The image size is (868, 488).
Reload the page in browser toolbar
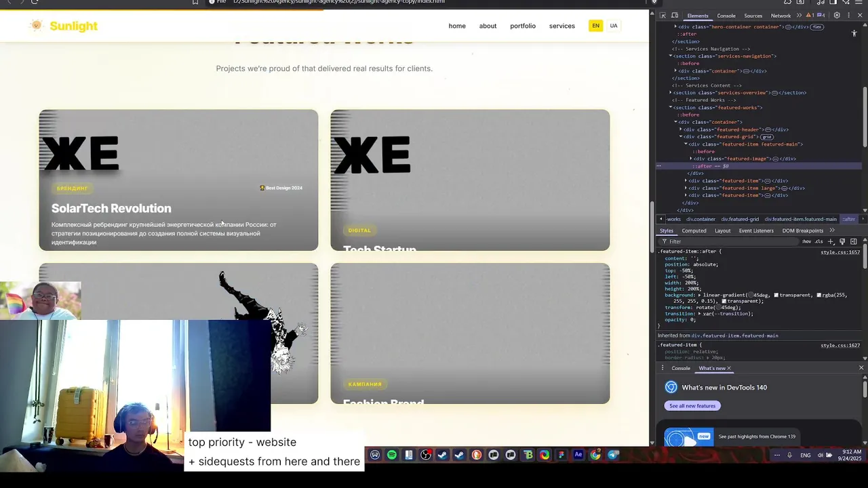[35, 2]
